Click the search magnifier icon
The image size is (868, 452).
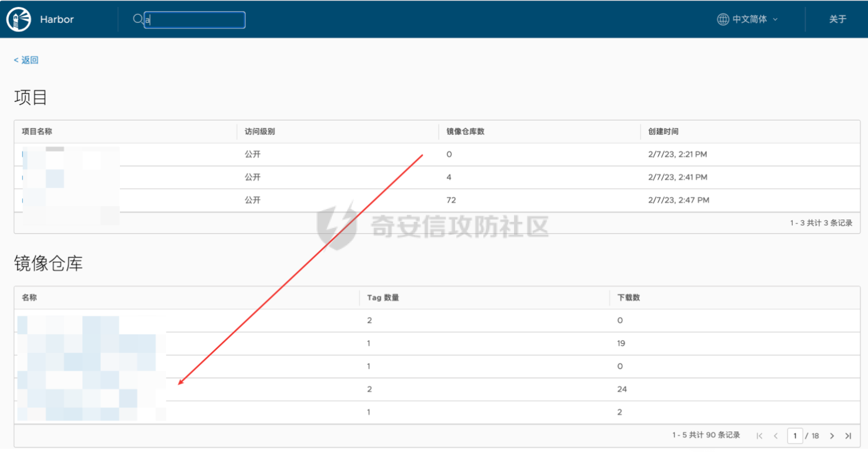pyautogui.click(x=138, y=19)
